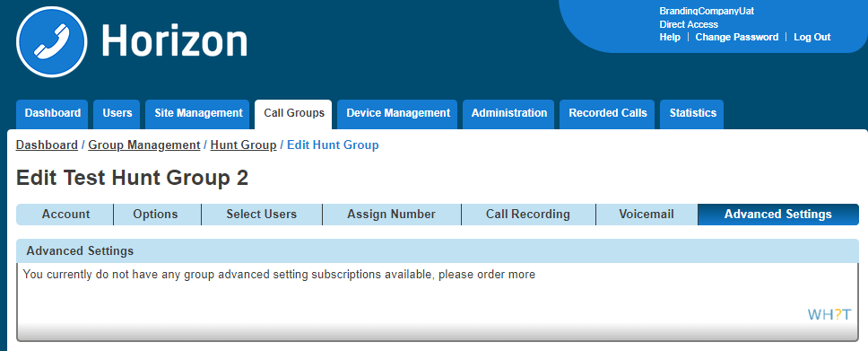Switch to the Site Management tab

click(198, 114)
